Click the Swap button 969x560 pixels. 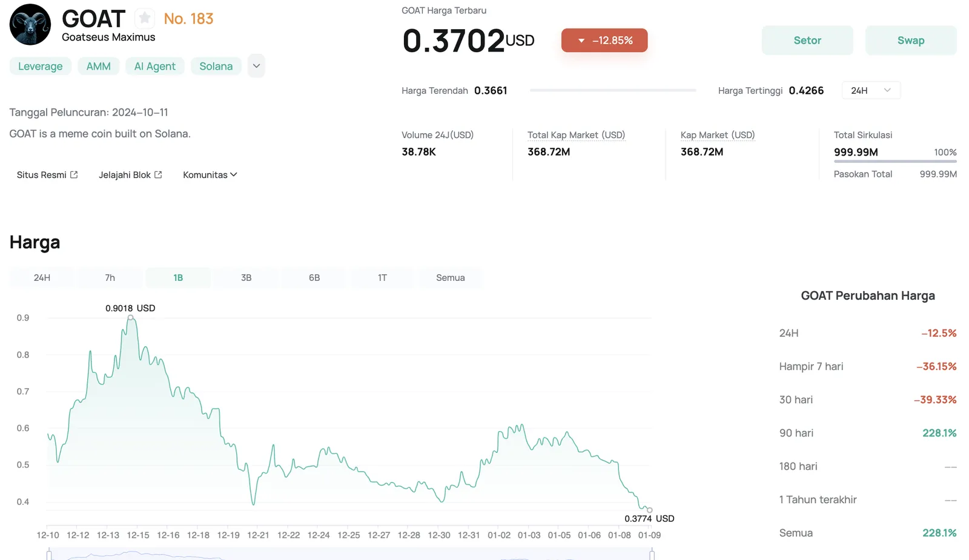tap(911, 41)
